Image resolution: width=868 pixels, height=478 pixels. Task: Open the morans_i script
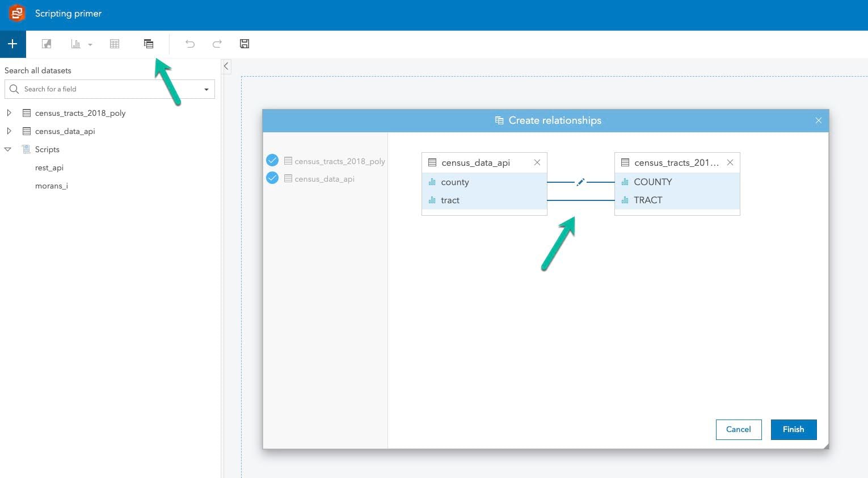(x=52, y=186)
